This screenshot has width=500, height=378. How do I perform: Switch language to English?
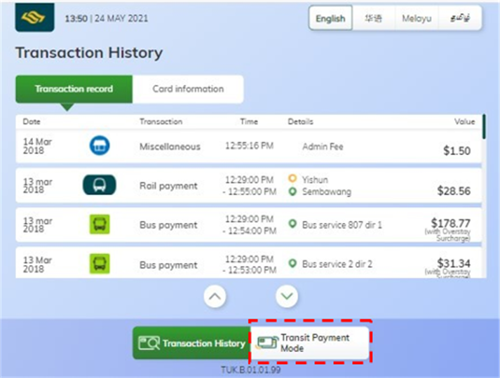click(330, 18)
